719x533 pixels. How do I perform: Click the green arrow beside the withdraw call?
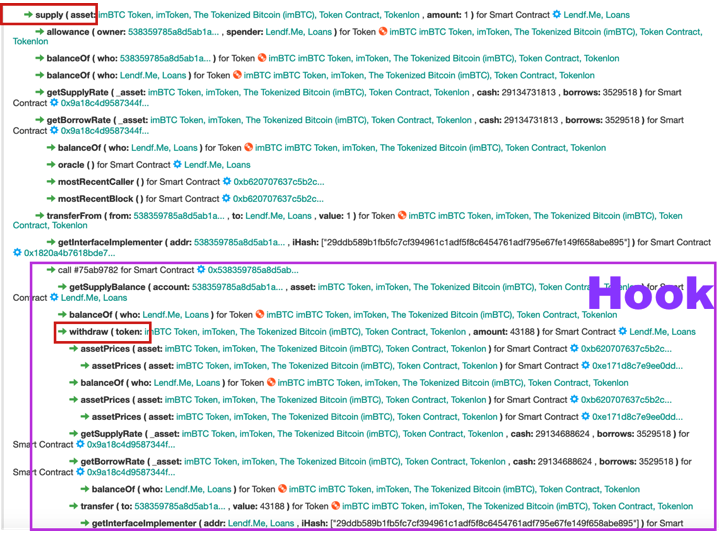(63, 331)
